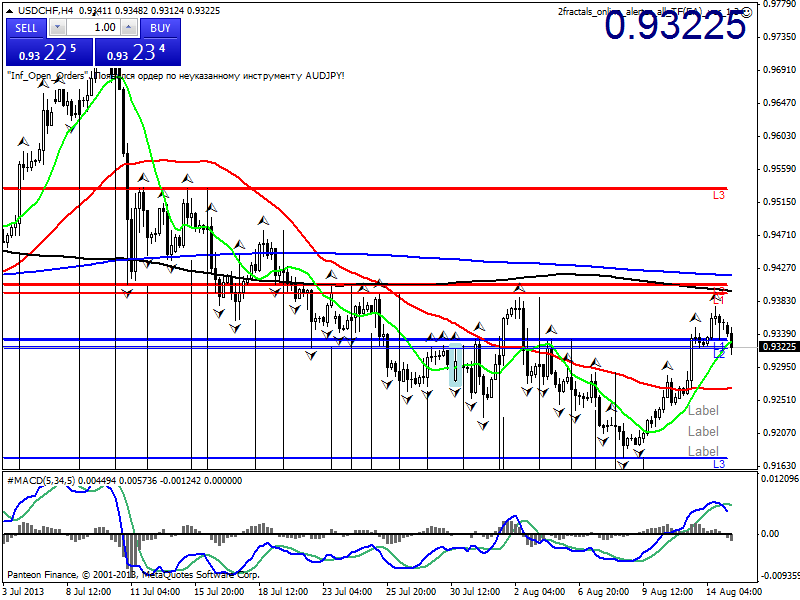Click the 0.94270 price axis value
The height and width of the screenshot is (600, 800).
coord(779,268)
